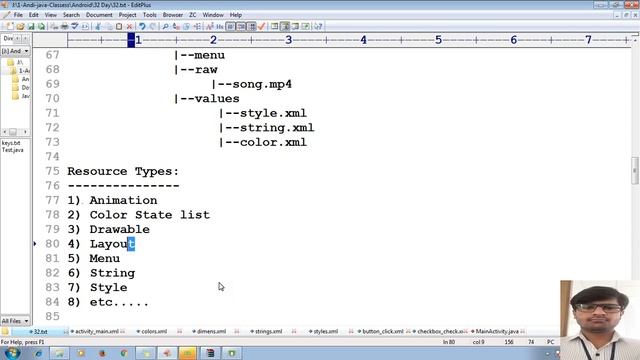Click the New file toolbar icon

9,27
